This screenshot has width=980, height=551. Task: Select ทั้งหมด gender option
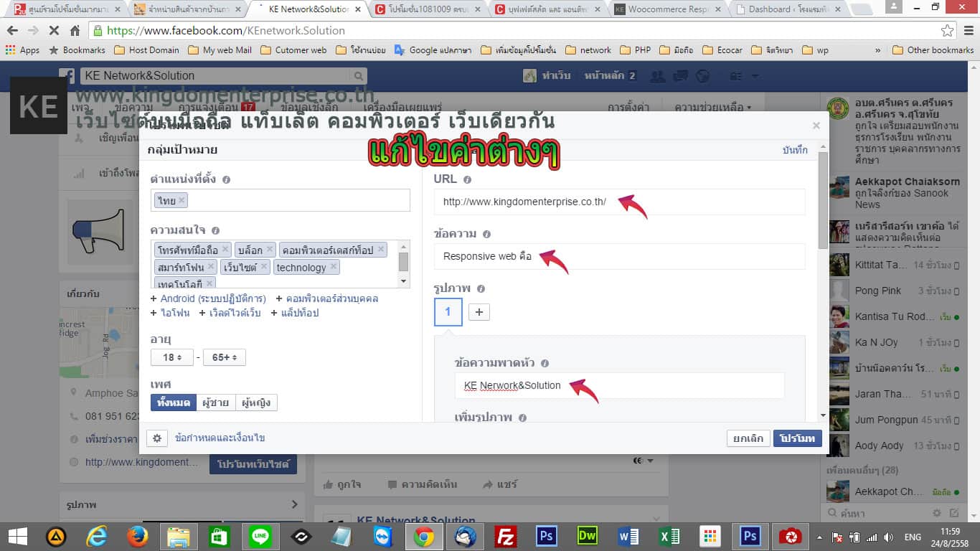173,402
